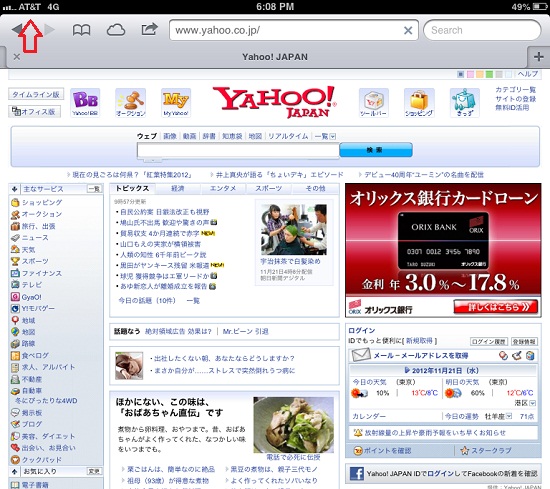Select the リアルタイム search tab

[x=288, y=136]
